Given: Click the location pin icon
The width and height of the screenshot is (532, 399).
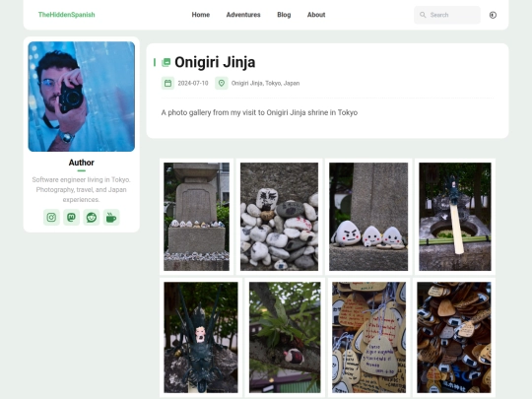Looking at the screenshot, I should pyautogui.click(x=222, y=83).
